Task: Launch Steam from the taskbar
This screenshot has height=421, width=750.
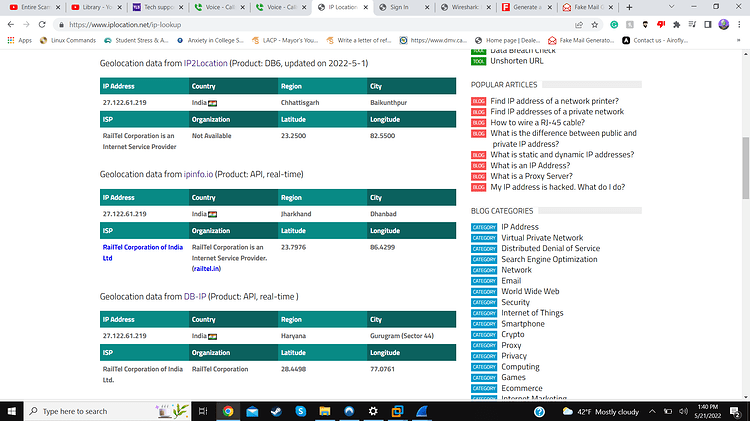Action: (x=276, y=411)
